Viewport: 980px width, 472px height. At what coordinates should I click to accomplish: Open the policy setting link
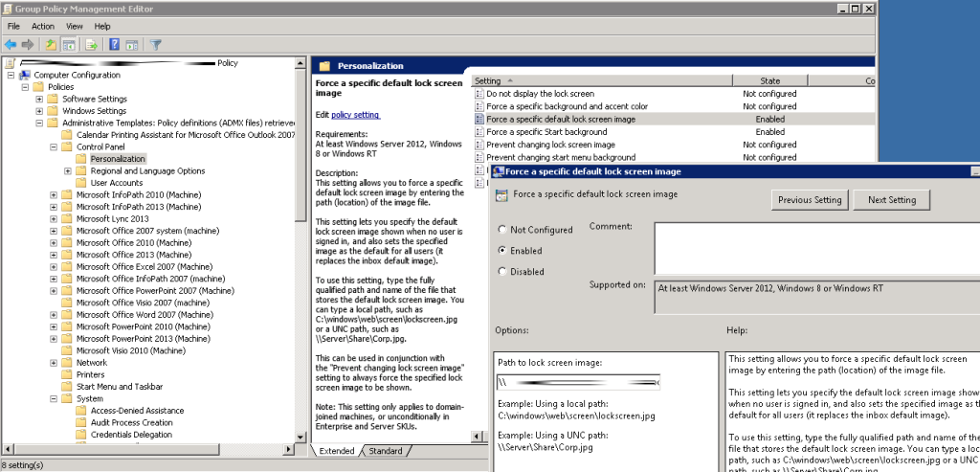click(355, 115)
